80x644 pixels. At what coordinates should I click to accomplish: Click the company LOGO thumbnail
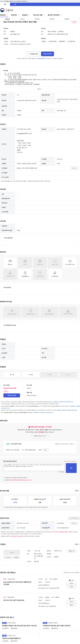click(x=12, y=552)
